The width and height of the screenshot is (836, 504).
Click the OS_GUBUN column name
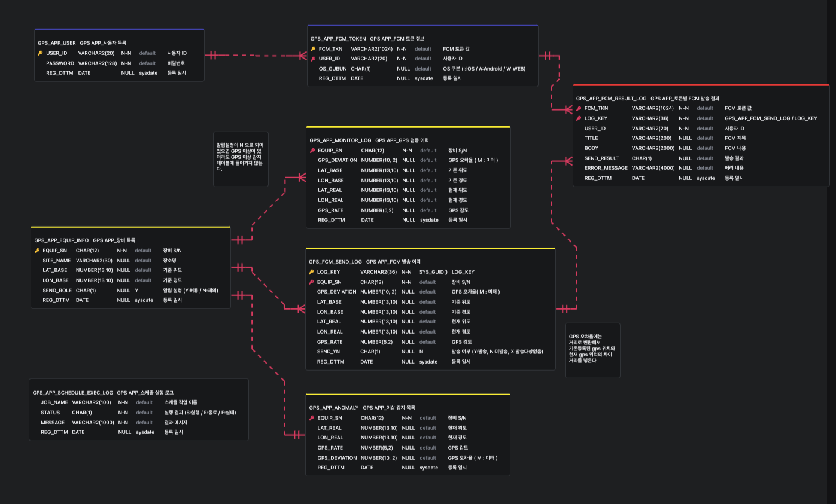[x=333, y=69]
